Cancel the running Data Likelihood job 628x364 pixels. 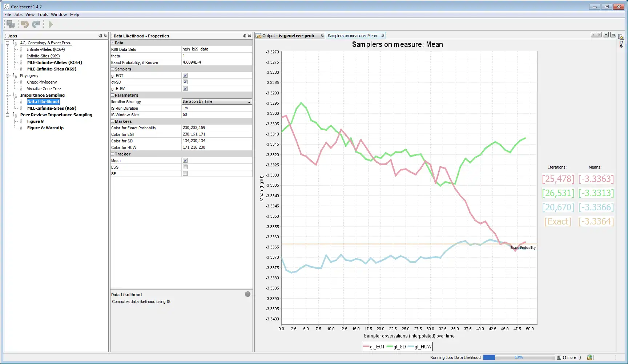[559, 358]
